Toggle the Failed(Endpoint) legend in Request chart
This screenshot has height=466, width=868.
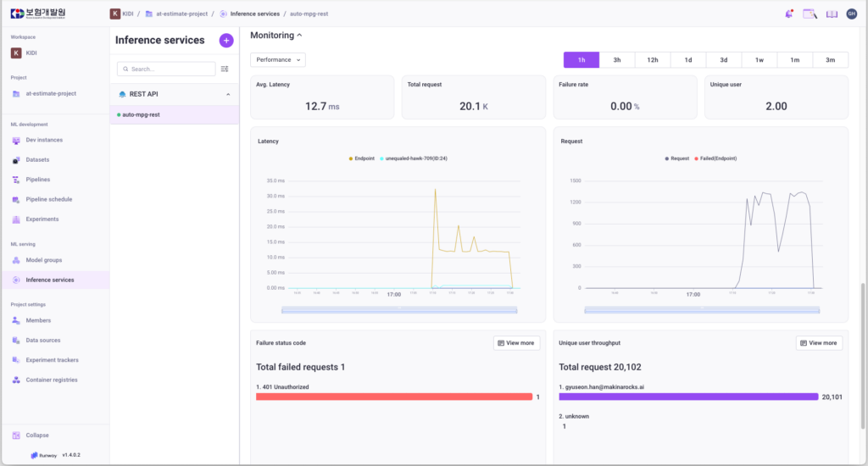point(715,158)
